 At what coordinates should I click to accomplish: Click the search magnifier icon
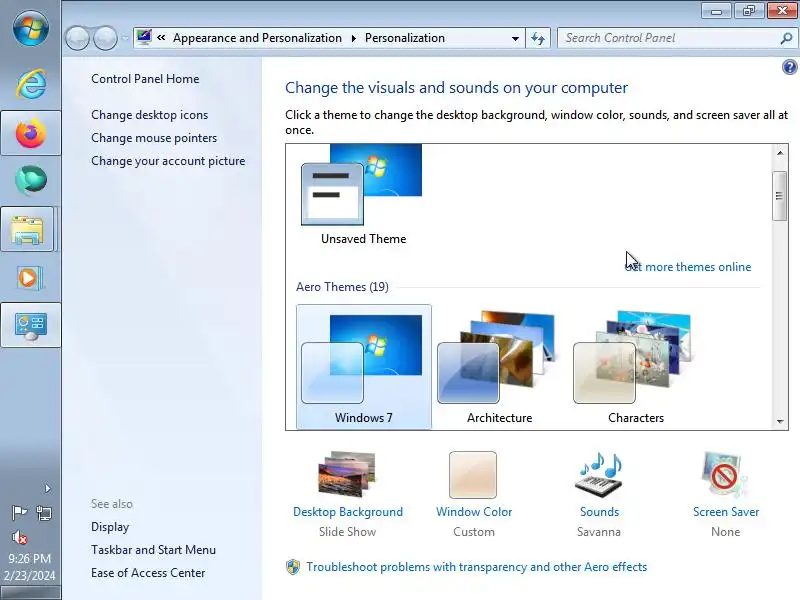pos(786,38)
